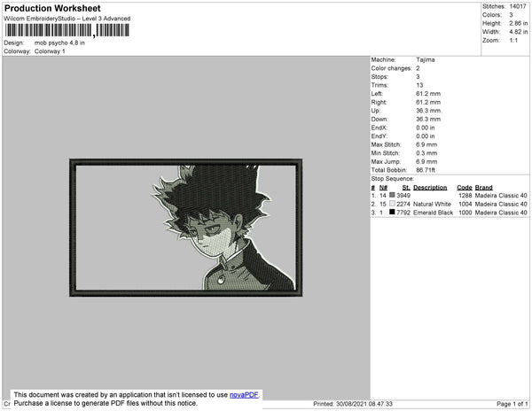Image resolution: width=532 pixels, height=411 pixels.
Task: Select the 'Production Worksheet' title
Action: [52, 8]
